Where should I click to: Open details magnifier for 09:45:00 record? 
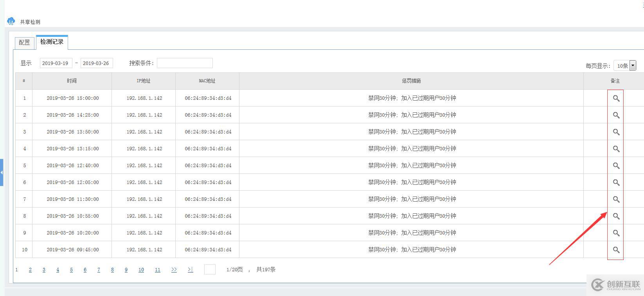[616, 250]
